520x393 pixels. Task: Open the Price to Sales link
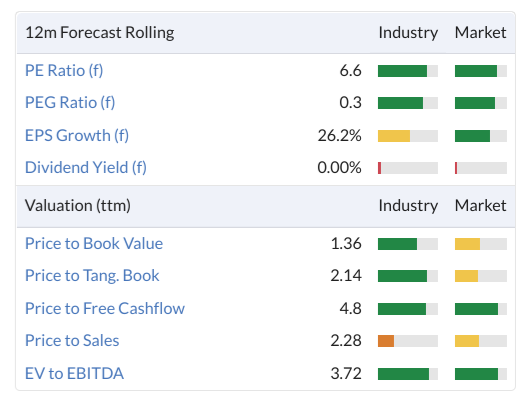(x=72, y=340)
